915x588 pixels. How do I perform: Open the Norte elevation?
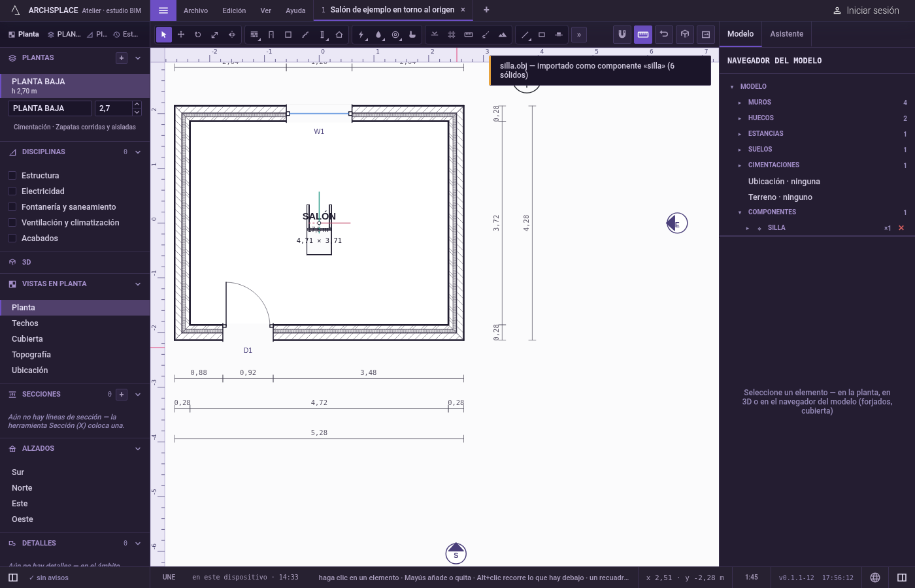[x=75, y=488]
